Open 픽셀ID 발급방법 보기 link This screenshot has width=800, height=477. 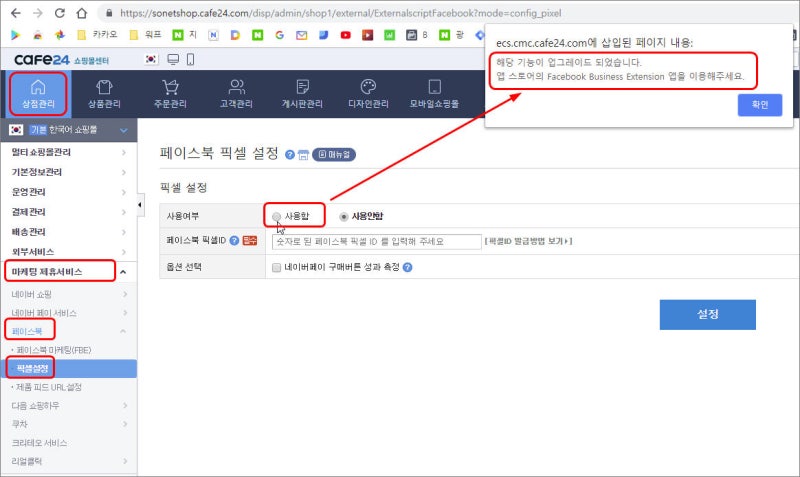[x=529, y=241]
